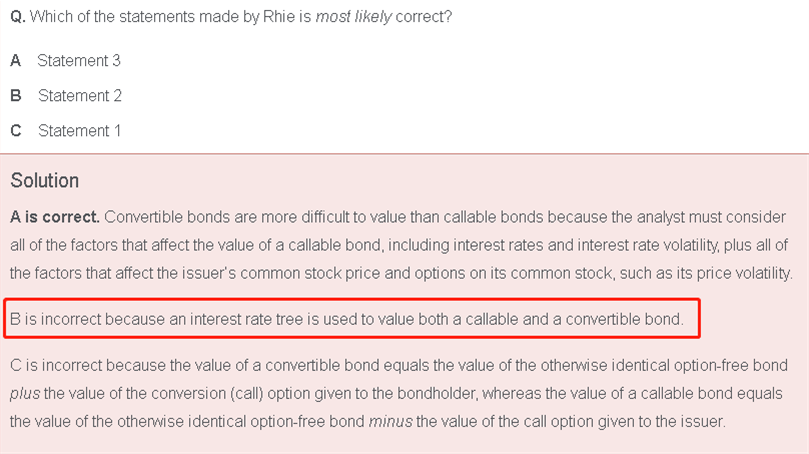Pick answer option C, Statement 1
Viewport: 809px width, 454px height.
[x=79, y=131]
